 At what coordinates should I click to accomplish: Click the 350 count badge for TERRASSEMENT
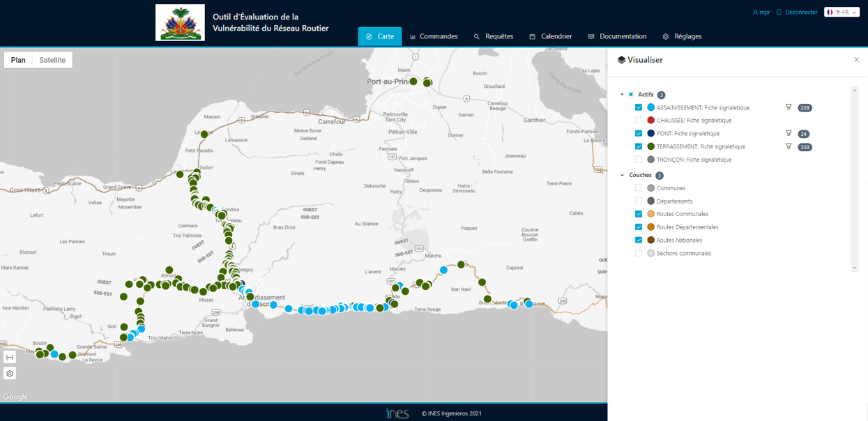805,147
